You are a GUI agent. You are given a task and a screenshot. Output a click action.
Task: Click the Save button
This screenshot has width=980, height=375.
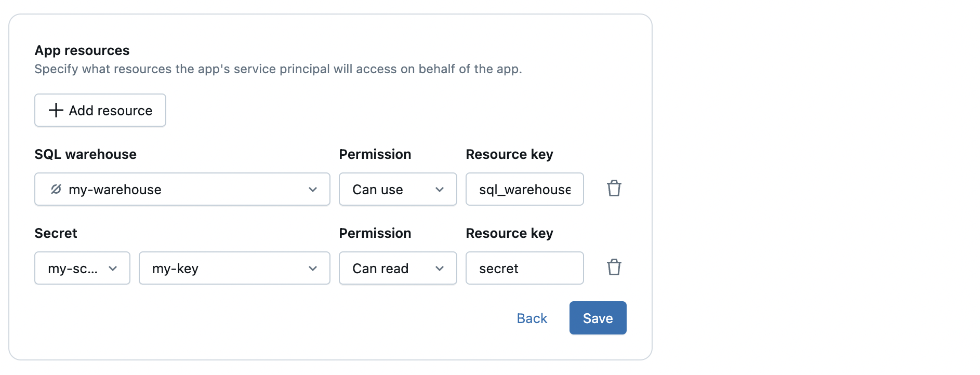tap(598, 317)
